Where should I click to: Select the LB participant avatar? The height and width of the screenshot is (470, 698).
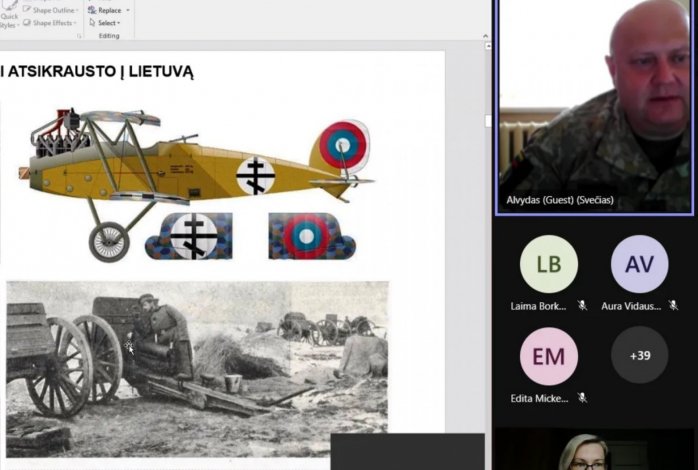pyautogui.click(x=548, y=264)
